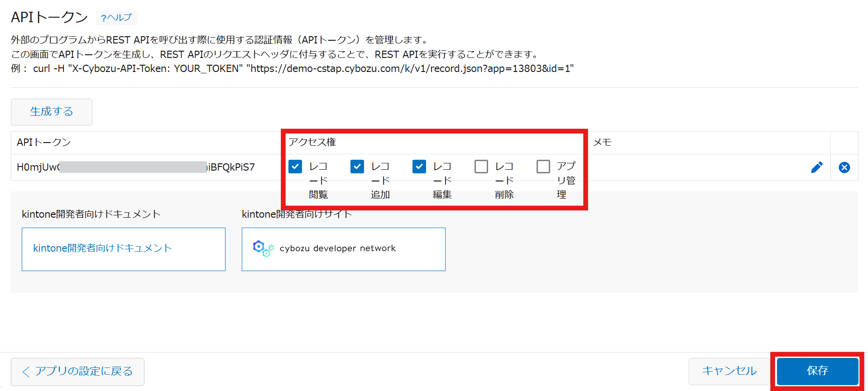868x391 pixels.
Task: Save changes with the 保存 button
Action: coord(817,371)
